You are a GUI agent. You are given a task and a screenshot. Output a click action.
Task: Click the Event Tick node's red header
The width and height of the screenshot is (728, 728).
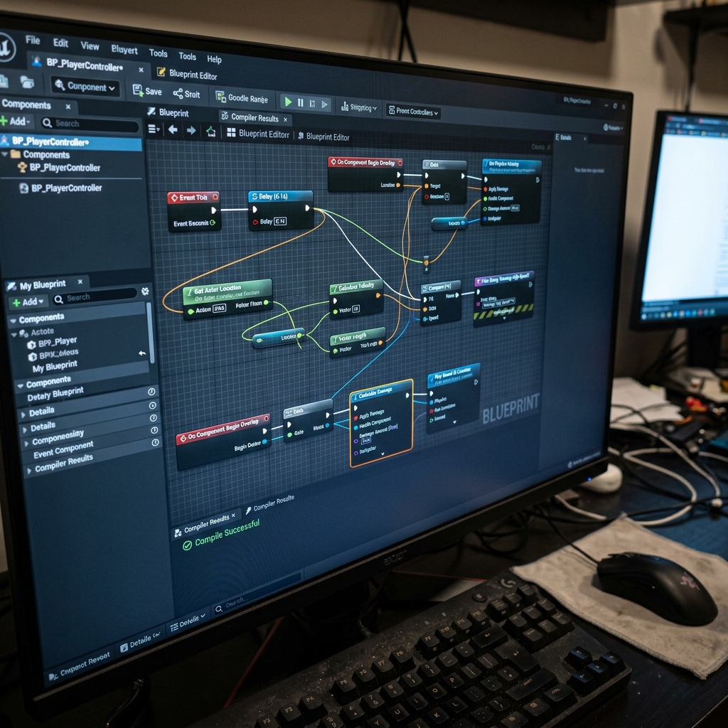(x=193, y=198)
